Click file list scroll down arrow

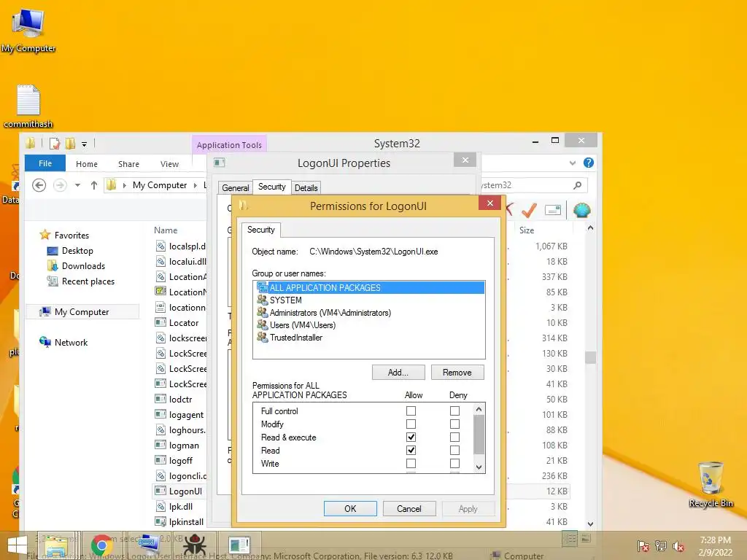click(x=590, y=524)
